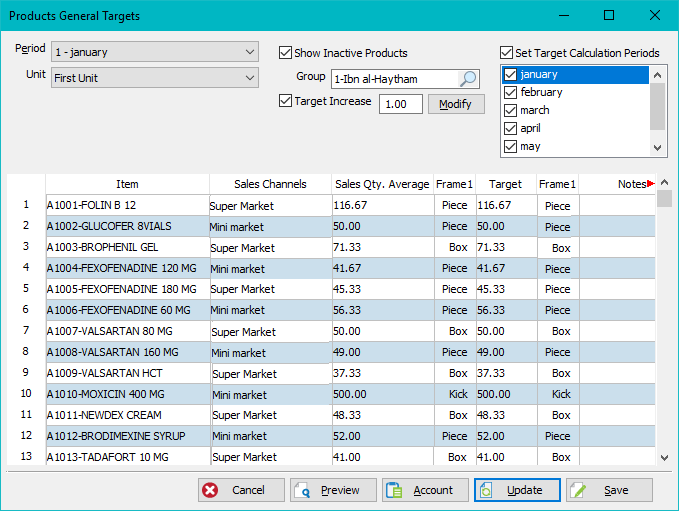
Task: Uncheck the february period checkbox
Action: (x=511, y=92)
